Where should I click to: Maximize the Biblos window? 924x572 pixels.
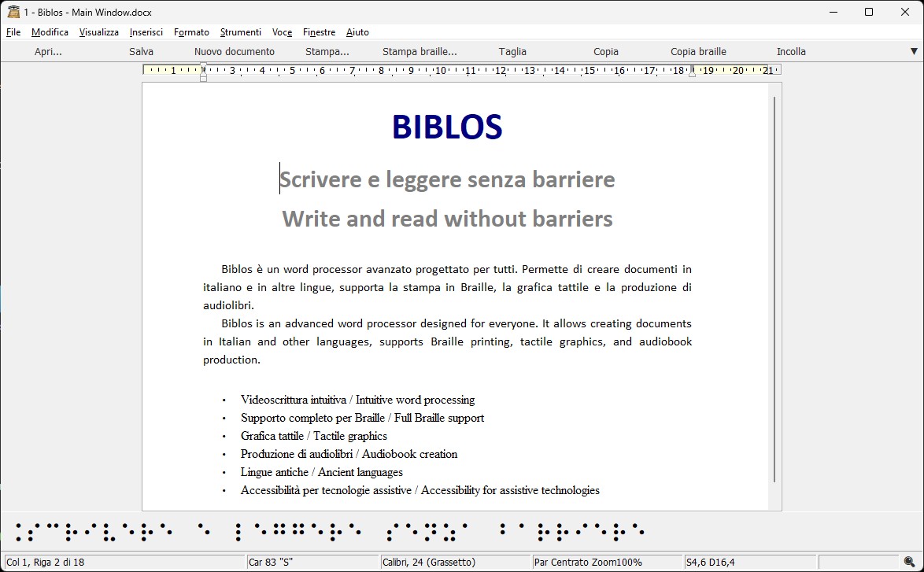pyautogui.click(x=869, y=12)
